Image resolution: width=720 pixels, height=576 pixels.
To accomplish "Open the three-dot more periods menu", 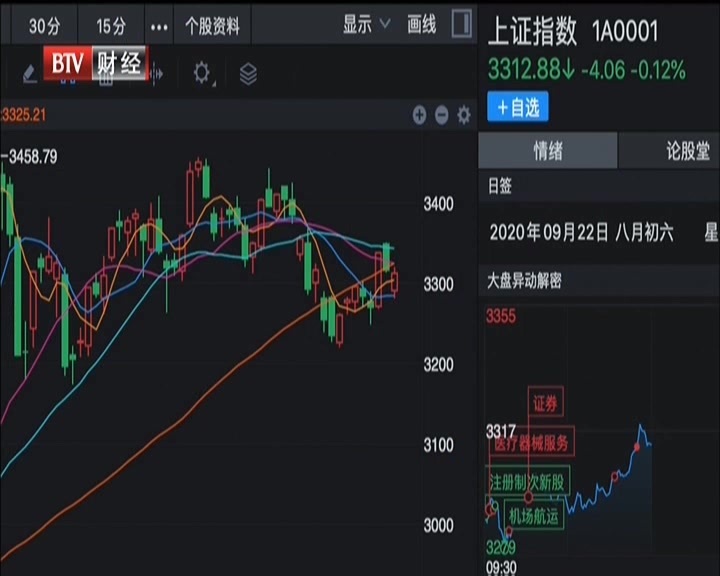I will coord(159,28).
